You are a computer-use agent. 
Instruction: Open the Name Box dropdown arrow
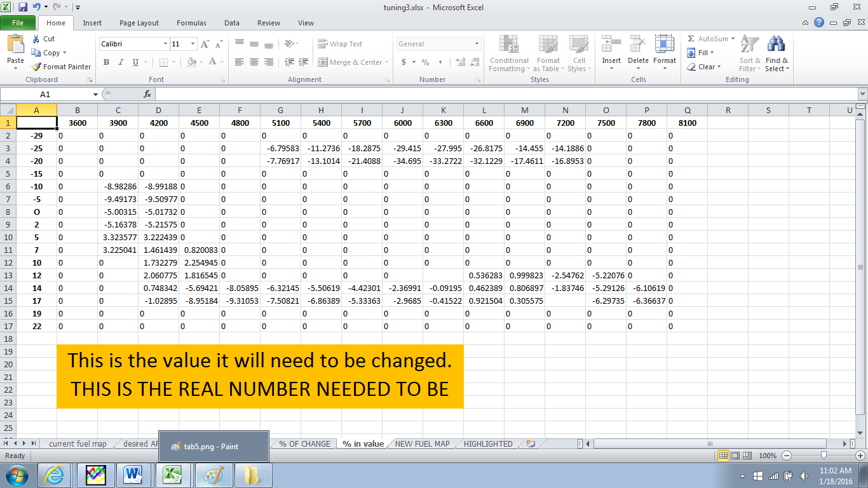tap(95, 94)
